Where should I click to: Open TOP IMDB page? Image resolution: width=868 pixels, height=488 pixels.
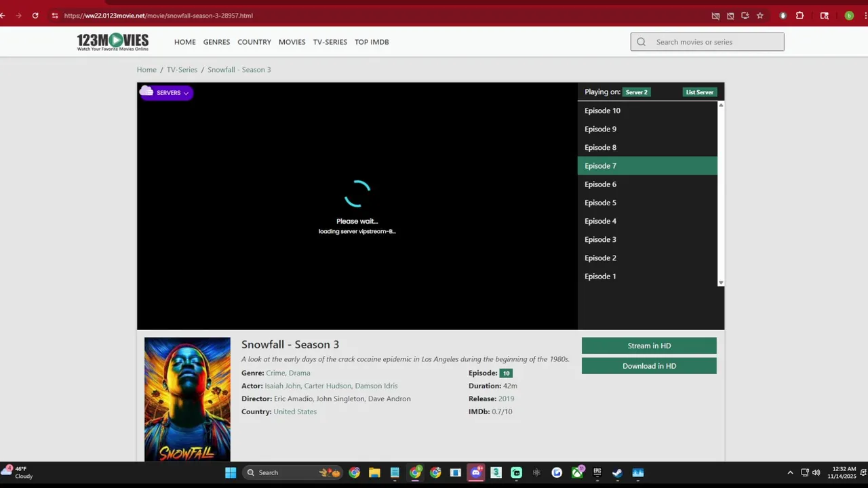tap(372, 42)
